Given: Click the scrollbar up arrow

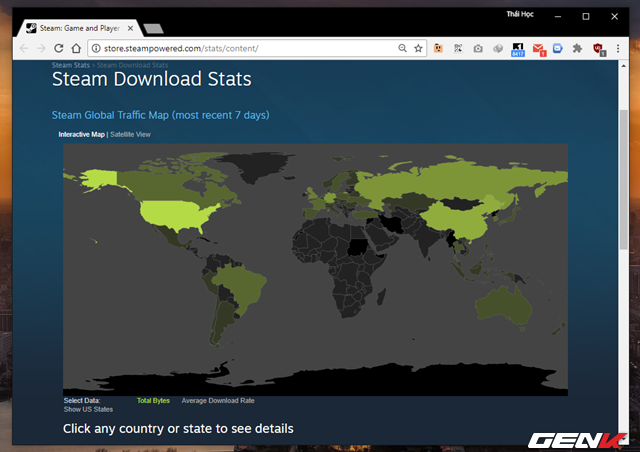Looking at the screenshot, I should coord(624,65).
